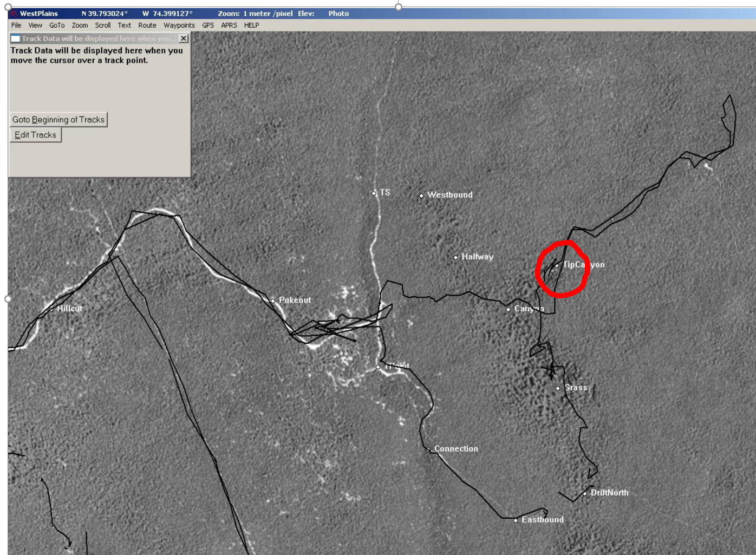Click the Hillcut waypoint marker
This screenshot has height=555, width=756.
[x=51, y=309]
